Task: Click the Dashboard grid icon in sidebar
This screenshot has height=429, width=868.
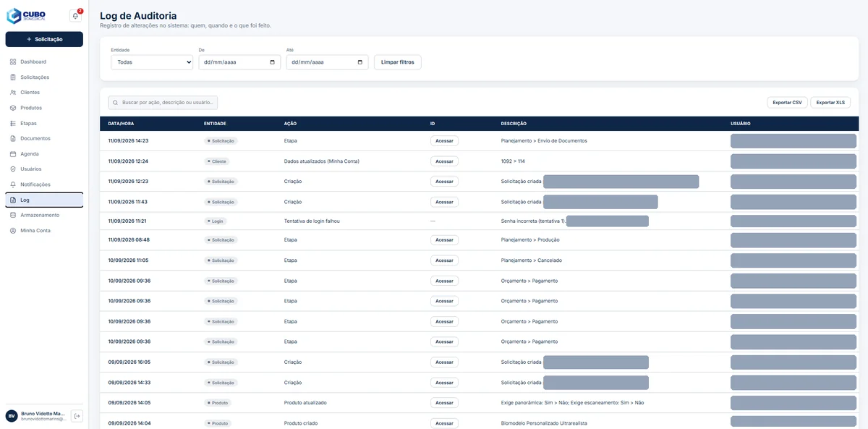Action: click(13, 62)
